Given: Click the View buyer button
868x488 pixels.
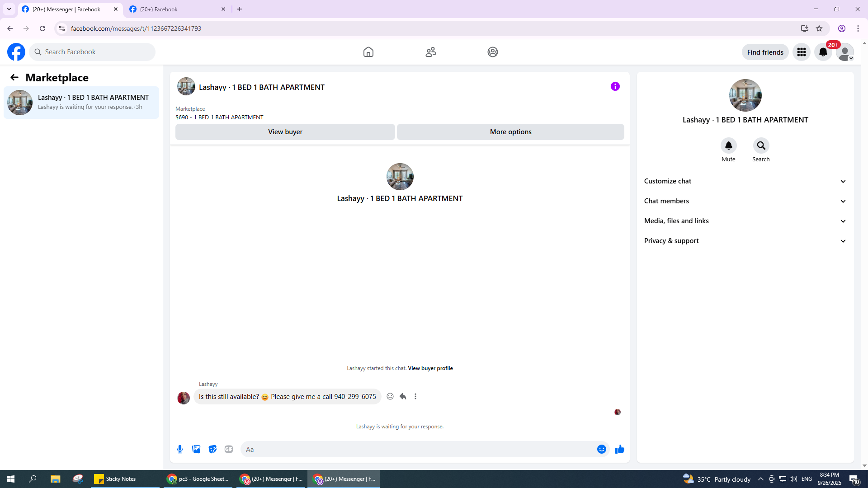Looking at the screenshot, I should pyautogui.click(x=285, y=132).
